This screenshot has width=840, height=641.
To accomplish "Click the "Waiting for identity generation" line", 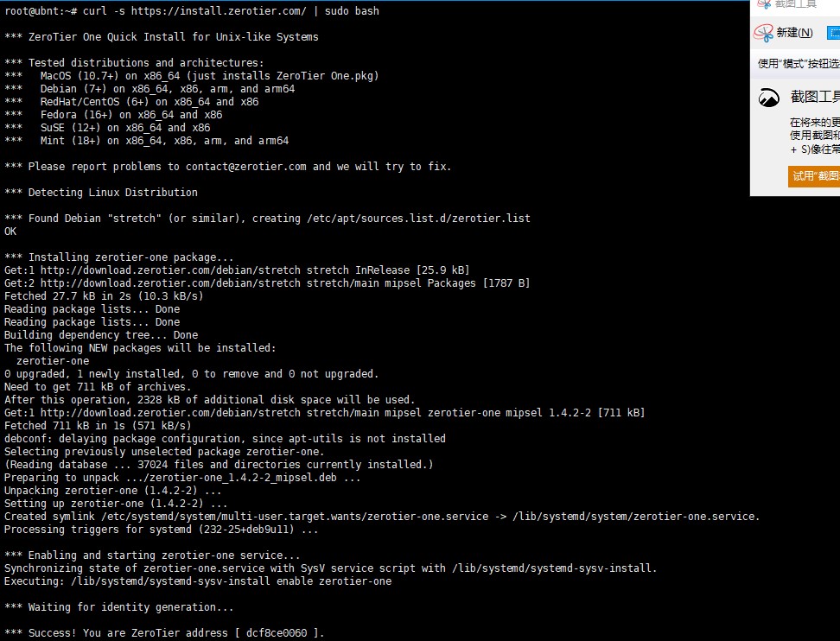I will [x=119, y=607].
